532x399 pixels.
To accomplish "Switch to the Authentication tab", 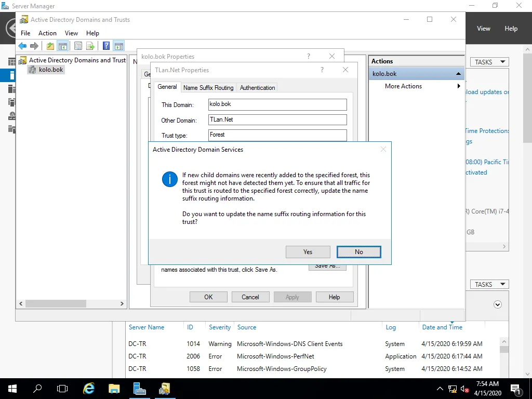I will point(257,87).
